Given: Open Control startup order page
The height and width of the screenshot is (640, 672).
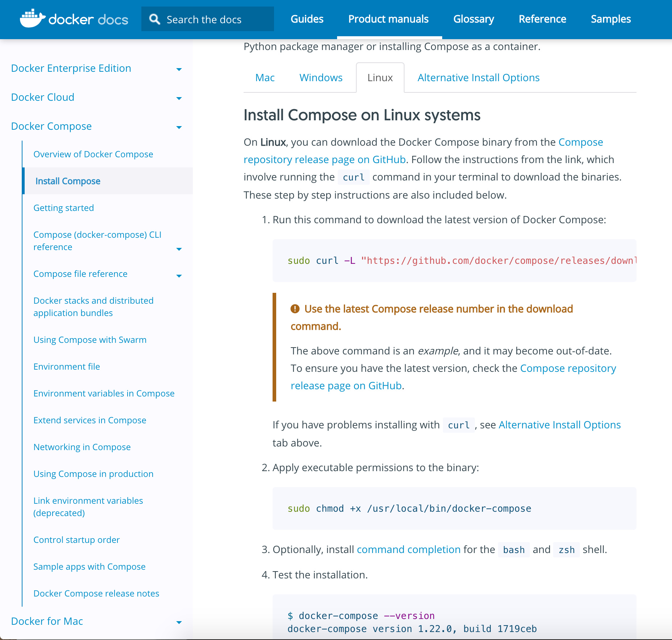Looking at the screenshot, I should pyautogui.click(x=76, y=540).
